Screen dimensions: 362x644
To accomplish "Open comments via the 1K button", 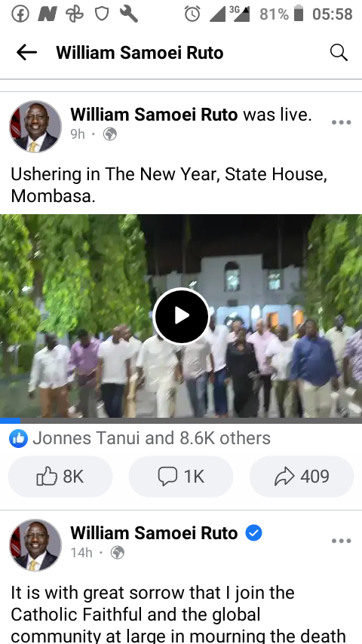I will pyautogui.click(x=181, y=477).
